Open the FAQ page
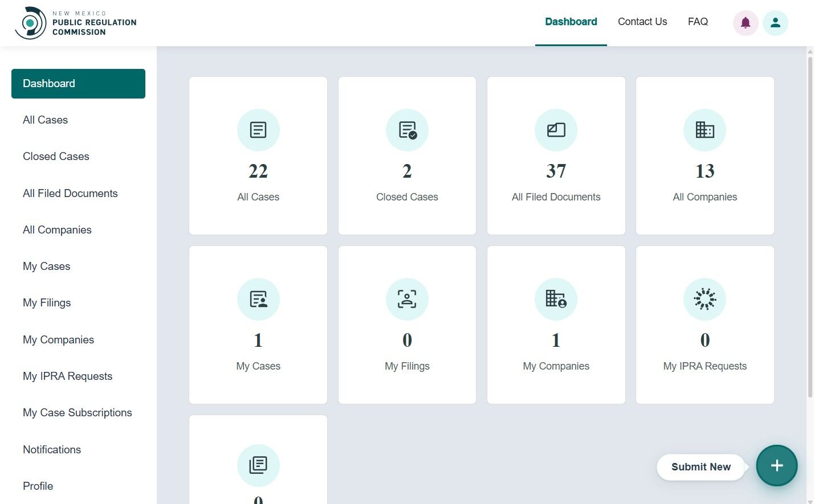814x504 pixels. click(697, 22)
